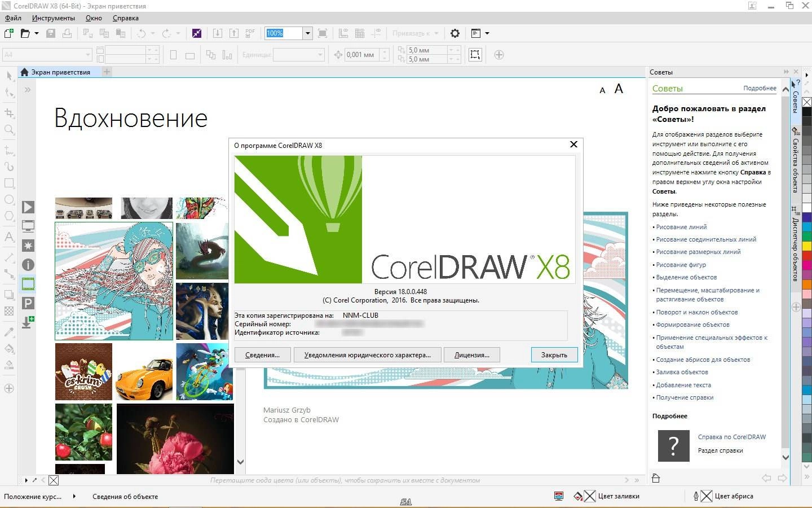Open the zoom level dropdown
The height and width of the screenshot is (508, 812).
pos(308,33)
